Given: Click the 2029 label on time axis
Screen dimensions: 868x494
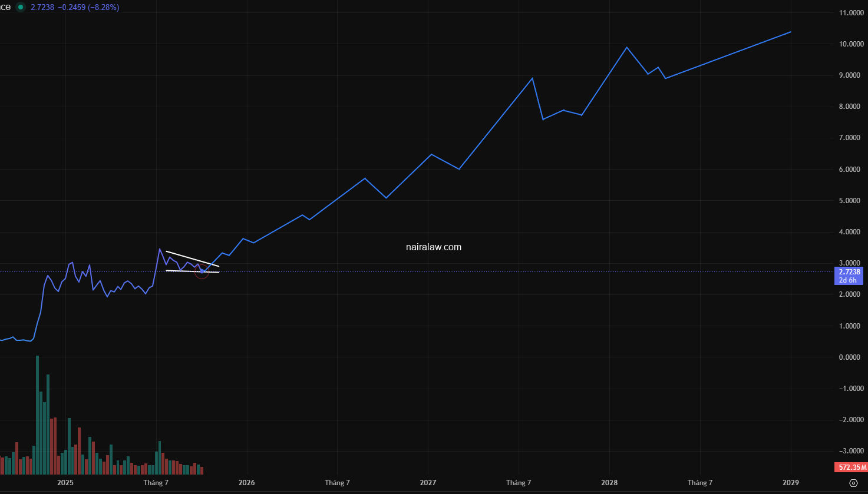Looking at the screenshot, I should point(790,483).
